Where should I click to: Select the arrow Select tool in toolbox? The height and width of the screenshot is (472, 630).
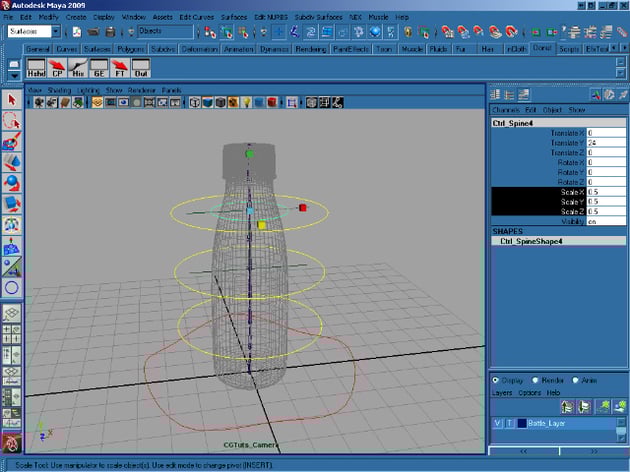click(x=12, y=101)
